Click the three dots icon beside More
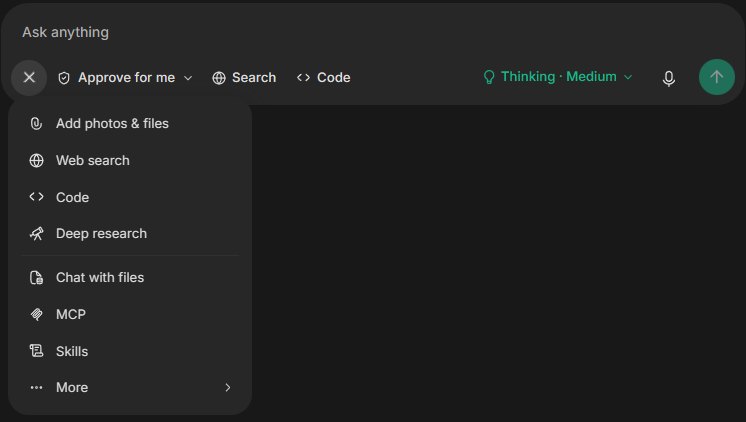 pyautogui.click(x=36, y=388)
